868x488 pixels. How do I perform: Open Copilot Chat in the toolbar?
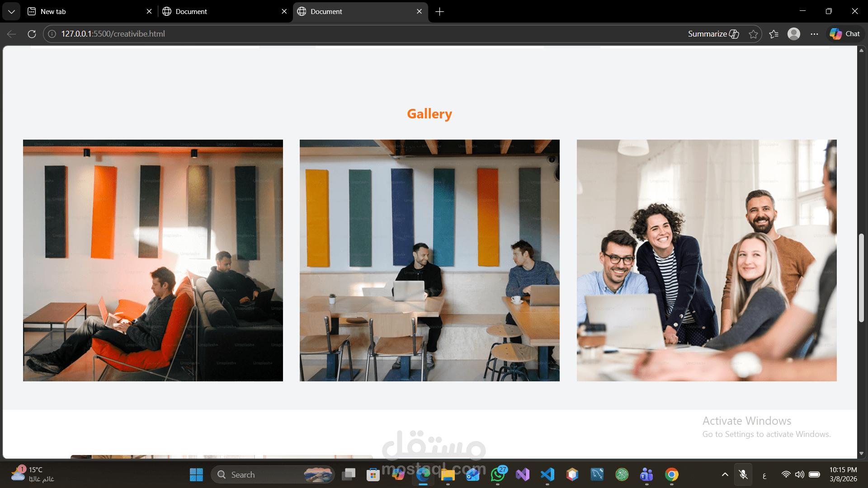coord(845,34)
